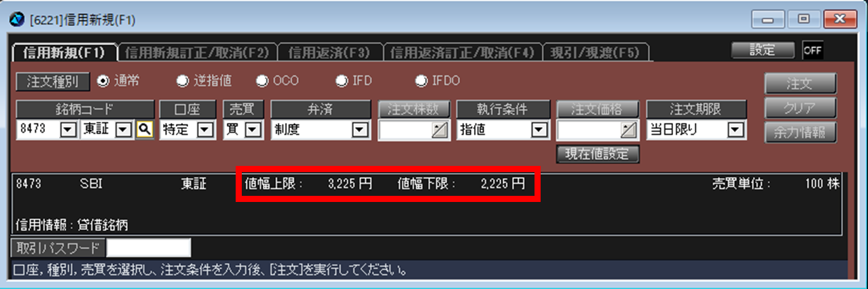Viewport: 868px width, 289px height.
Task: Expand the 執行条件 指値 dropdown
Action: (x=539, y=130)
